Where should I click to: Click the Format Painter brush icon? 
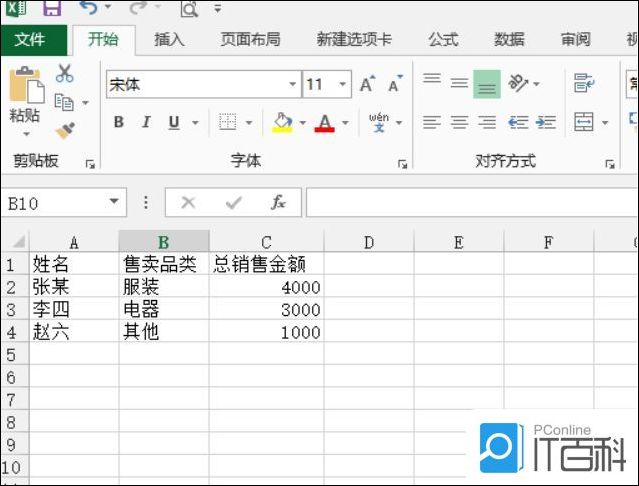pos(65,130)
